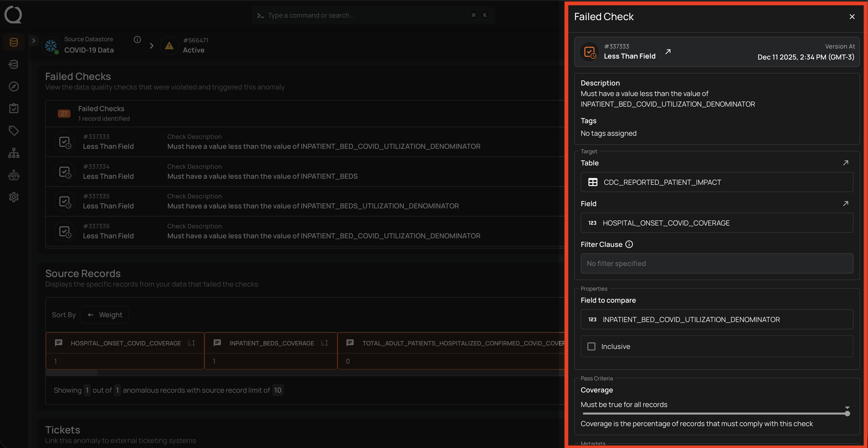Click the Qualytics logo in the sidebar
868x448 pixels.
click(13, 15)
